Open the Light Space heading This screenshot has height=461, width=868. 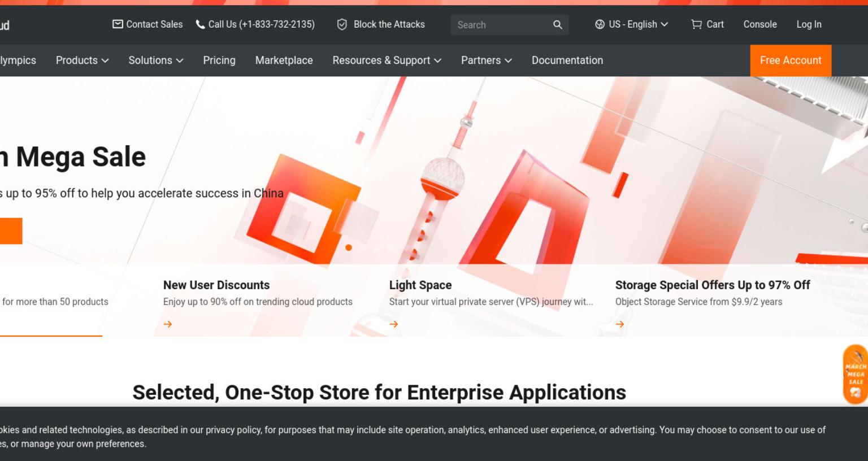tap(420, 285)
